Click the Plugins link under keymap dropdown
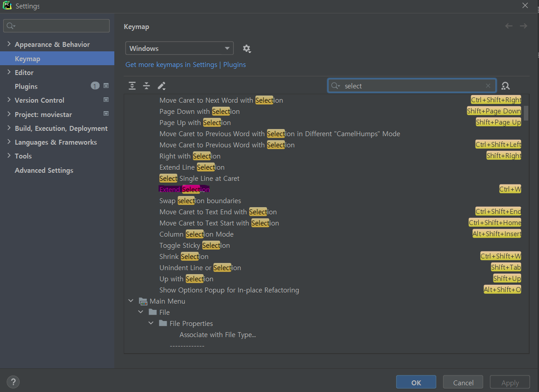Screen dimensions: 539x392 [x=234, y=65]
